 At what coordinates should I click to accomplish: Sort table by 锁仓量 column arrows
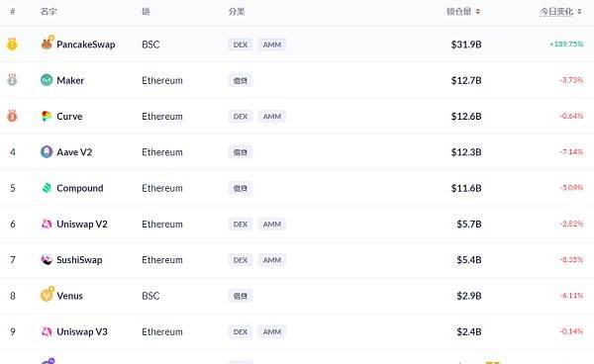[x=478, y=12]
